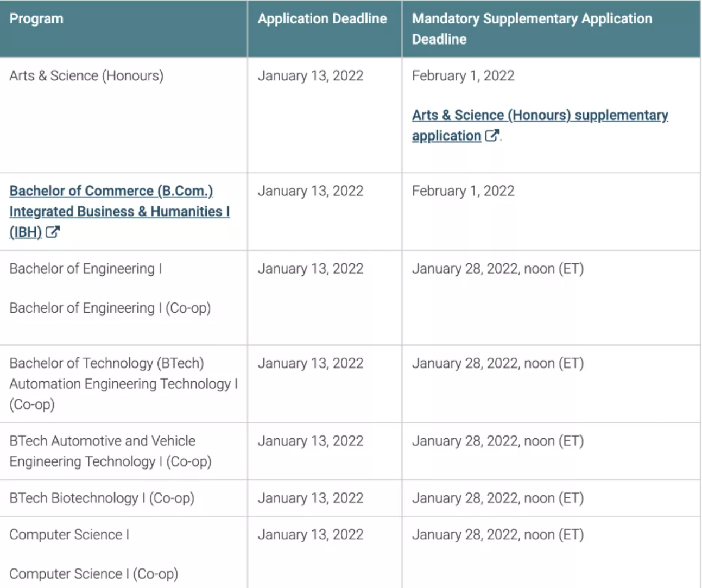Select the Bachelor of Engineering I (Co-op) text
The image size is (702, 588).
click(x=110, y=308)
